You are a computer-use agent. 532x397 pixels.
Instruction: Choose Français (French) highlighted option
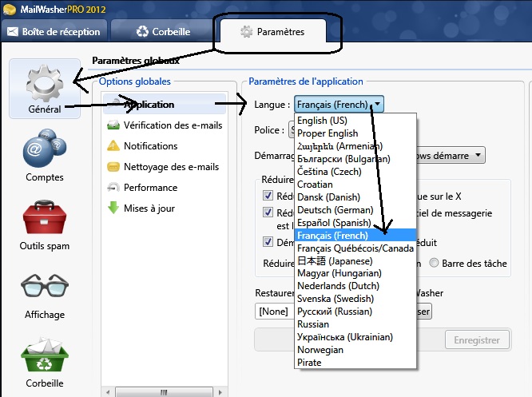(x=355, y=235)
